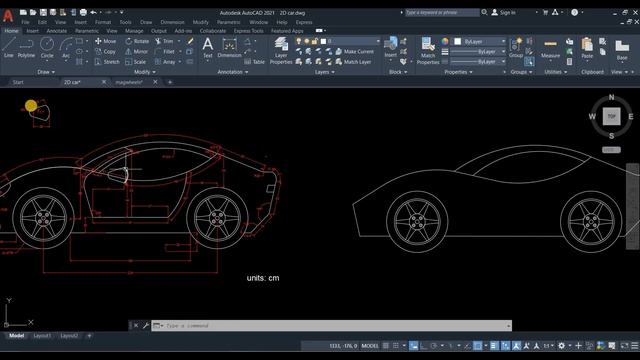Toggle MODEL space button in status bar
640x360 pixels.
tap(370, 346)
